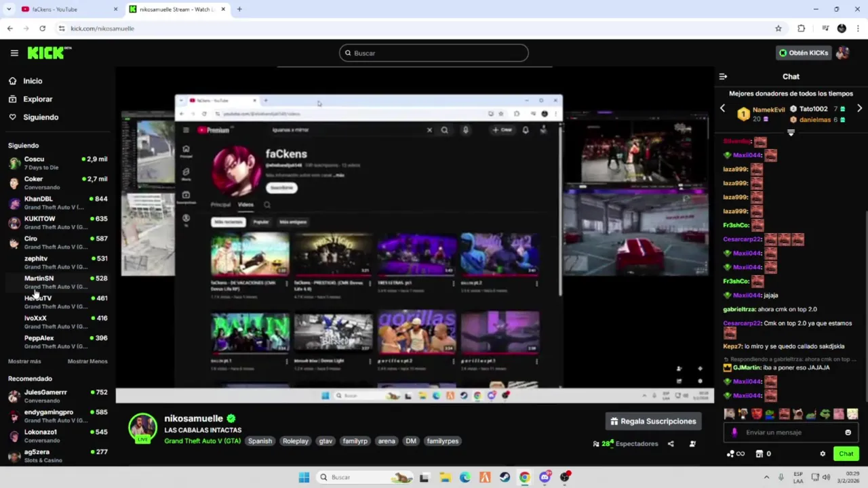This screenshot has height=488, width=868.
Task: Open Steam from taskbar
Action: 505,477
